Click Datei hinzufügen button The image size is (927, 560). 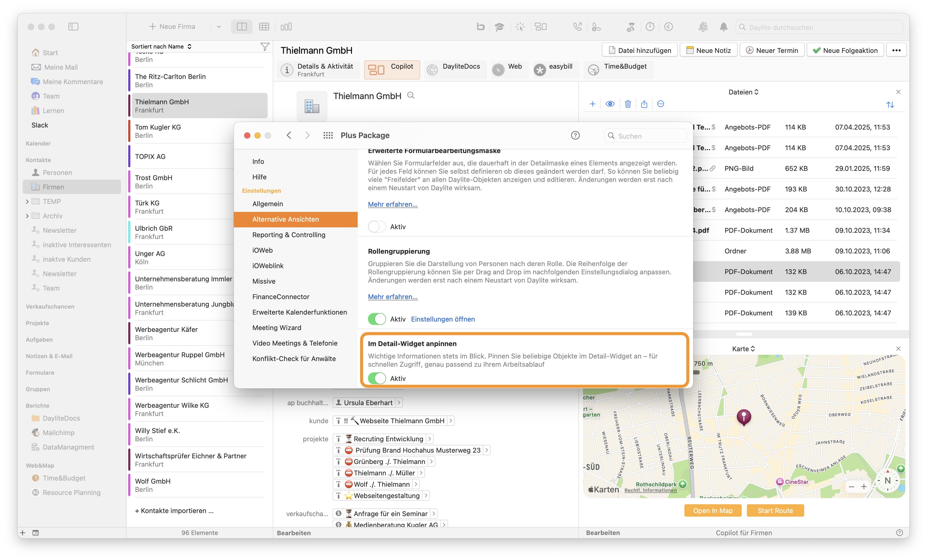(x=640, y=50)
